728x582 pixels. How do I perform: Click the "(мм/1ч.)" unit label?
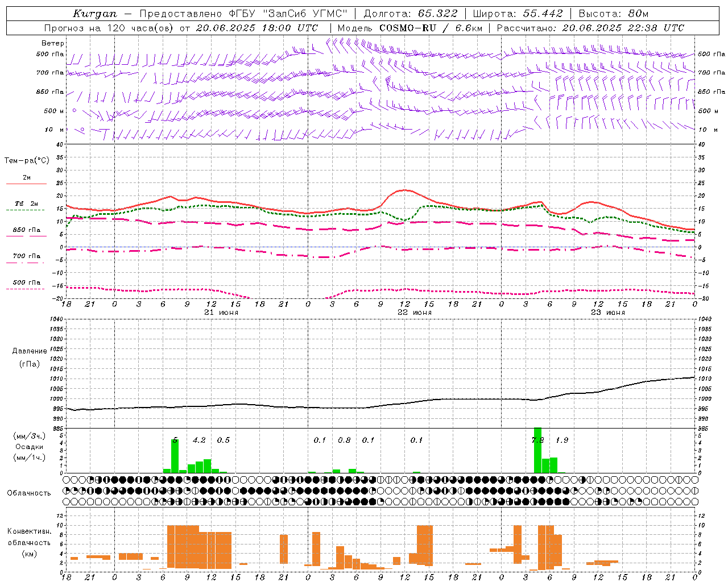tap(30, 458)
